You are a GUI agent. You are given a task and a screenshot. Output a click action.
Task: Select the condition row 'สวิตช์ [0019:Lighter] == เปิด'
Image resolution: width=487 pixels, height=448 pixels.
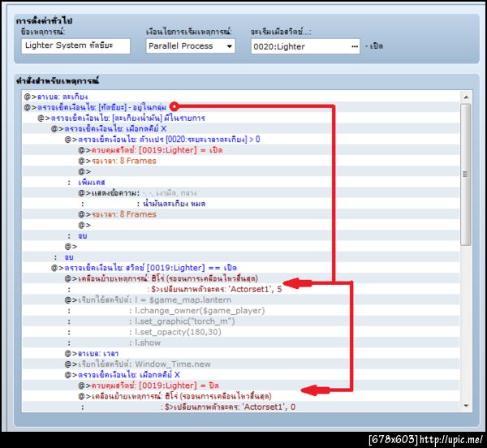tap(241, 268)
